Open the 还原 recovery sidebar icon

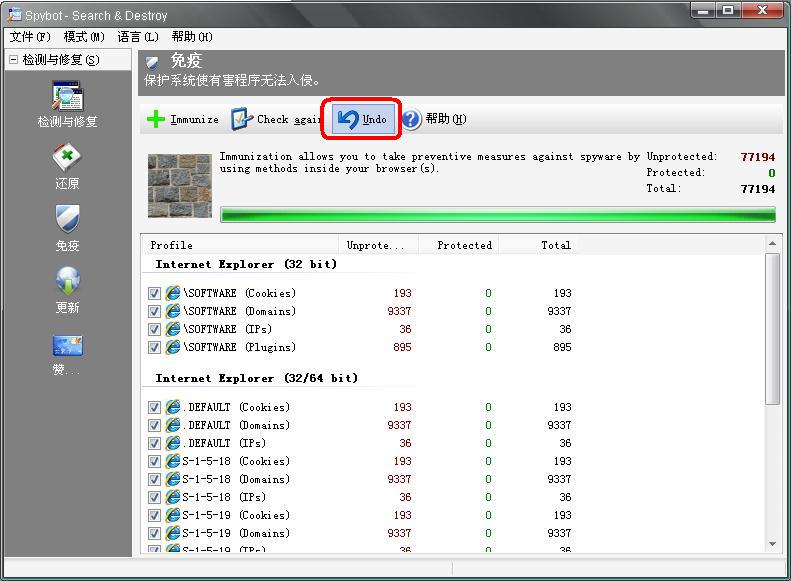point(68,158)
